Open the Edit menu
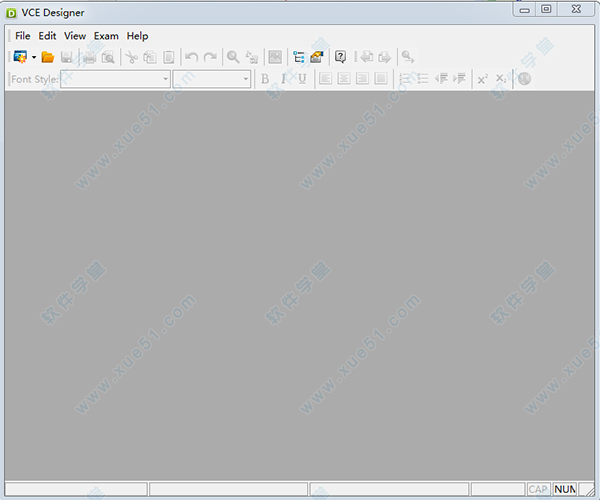Viewport: 600px width, 500px height. click(47, 36)
